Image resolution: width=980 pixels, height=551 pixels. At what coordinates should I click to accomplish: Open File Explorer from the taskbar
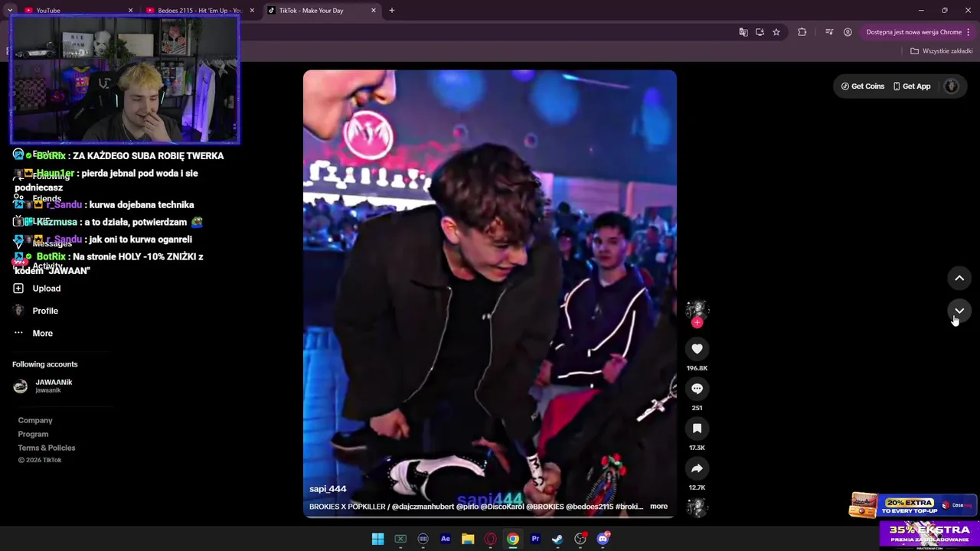pyautogui.click(x=468, y=539)
